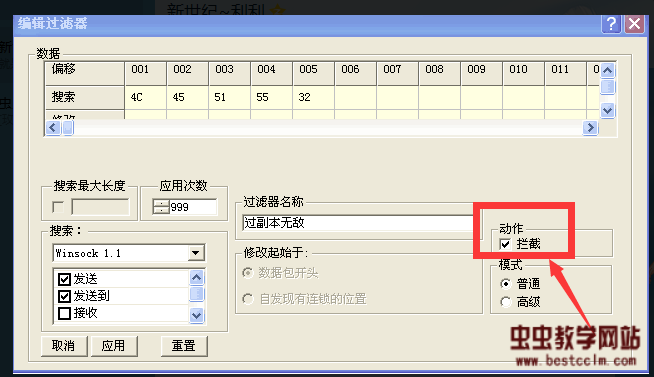Click the 重置 button
Viewport: 654px width, 377px height.
(184, 346)
